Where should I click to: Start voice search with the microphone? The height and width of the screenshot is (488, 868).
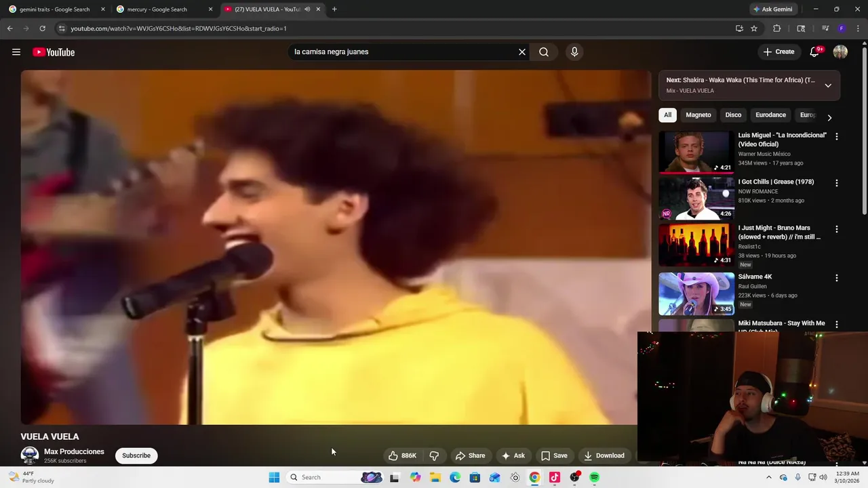point(574,52)
